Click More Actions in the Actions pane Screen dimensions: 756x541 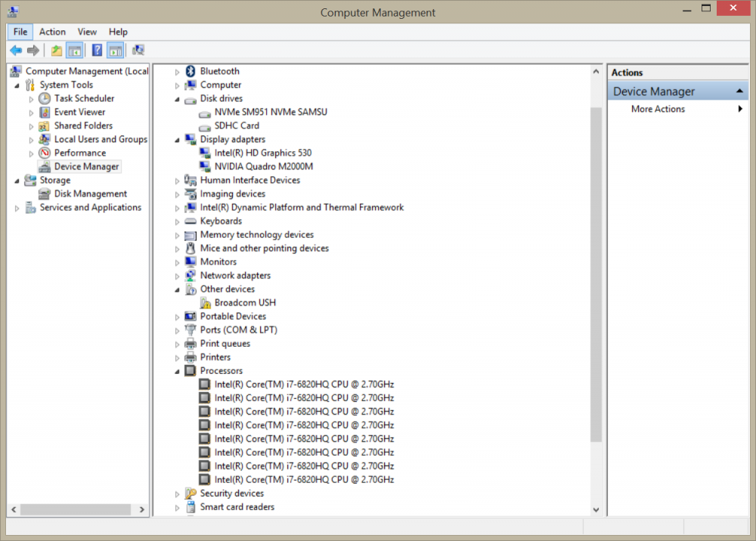[x=658, y=109]
